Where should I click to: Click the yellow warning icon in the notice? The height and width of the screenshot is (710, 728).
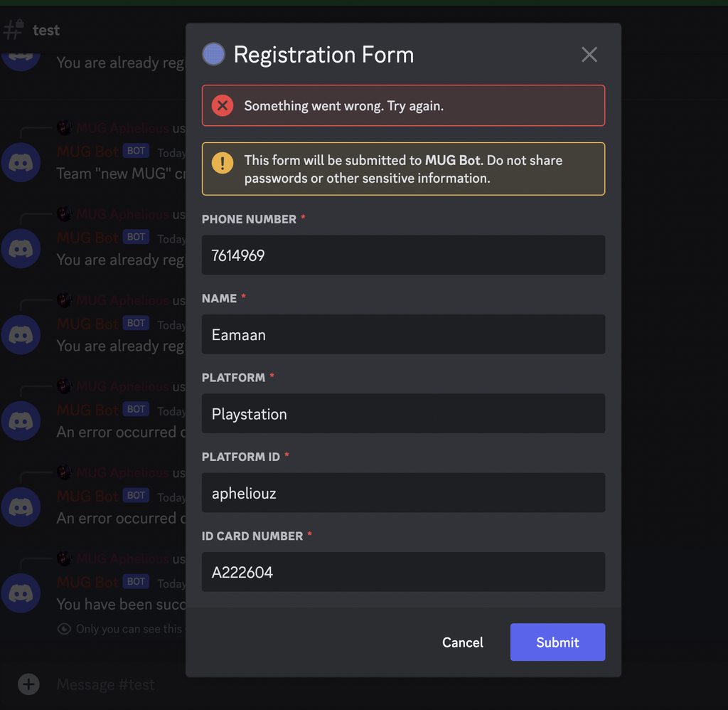(223, 163)
